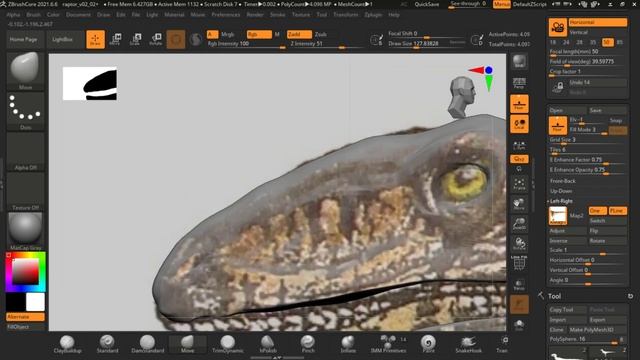The width and height of the screenshot is (640, 360).
Task: Select the Move transform icon
Action: pos(116,39)
